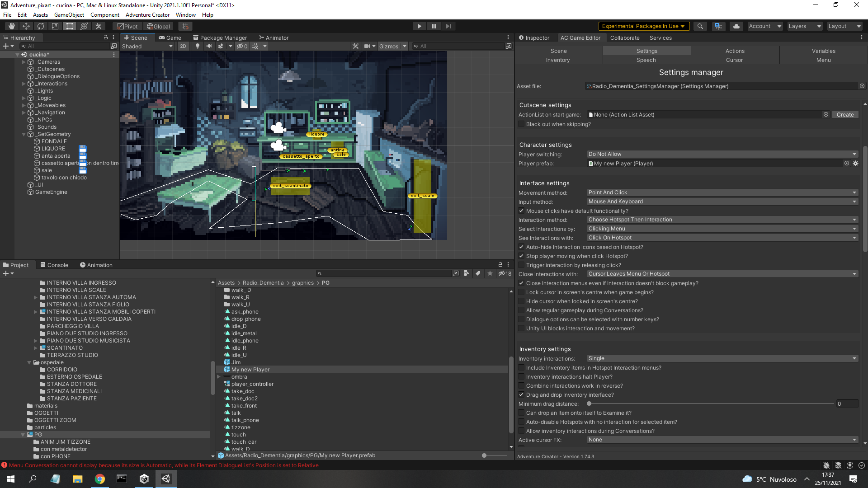Open Player switching dropdown
868x488 pixels.
pyautogui.click(x=722, y=154)
